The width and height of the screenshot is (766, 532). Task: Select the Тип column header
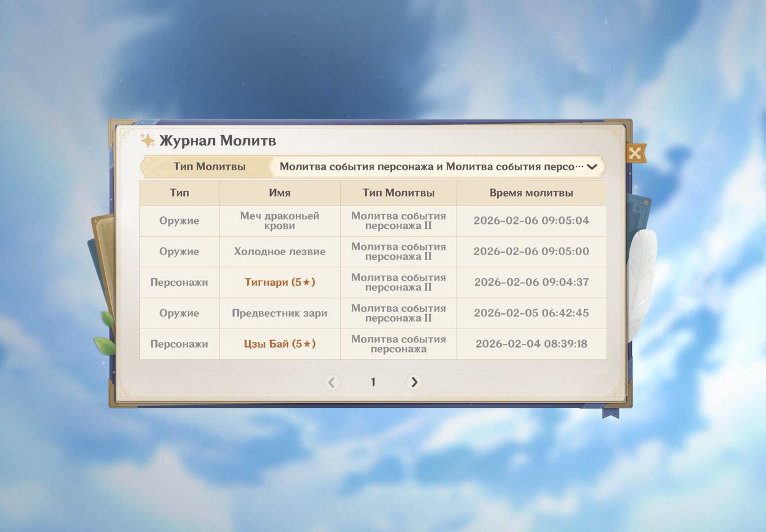pos(179,193)
